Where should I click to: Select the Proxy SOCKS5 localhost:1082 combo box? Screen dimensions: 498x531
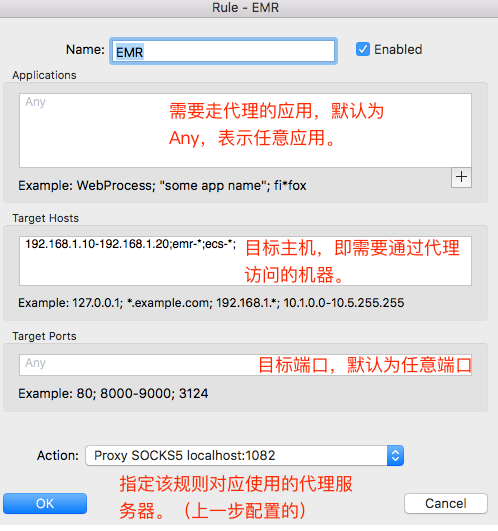[244, 455]
